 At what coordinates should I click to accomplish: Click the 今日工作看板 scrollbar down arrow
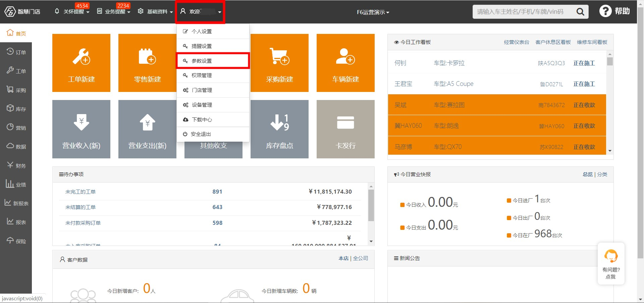click(x=610, y=151)
